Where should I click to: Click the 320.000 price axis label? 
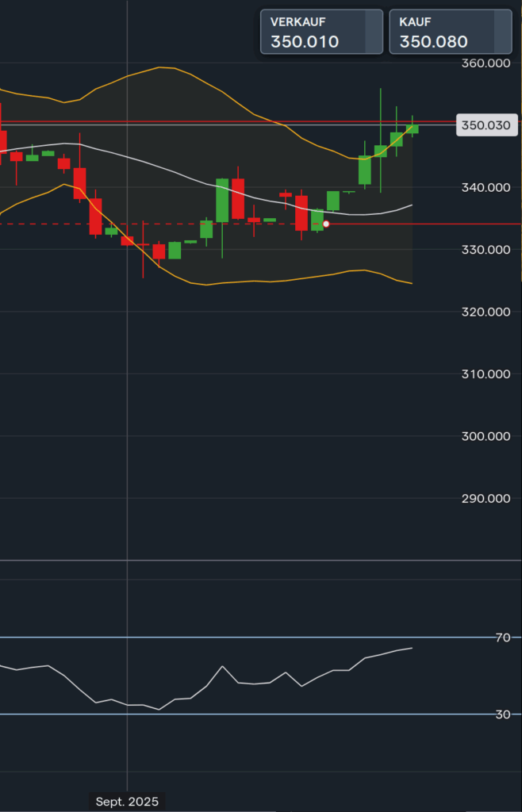pyautogui.click(x=485, y=312)
